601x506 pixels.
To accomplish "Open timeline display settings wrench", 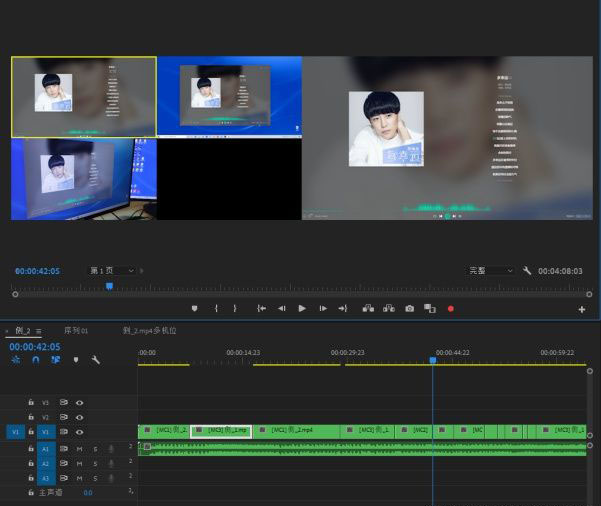I will (x=96, y=360).
